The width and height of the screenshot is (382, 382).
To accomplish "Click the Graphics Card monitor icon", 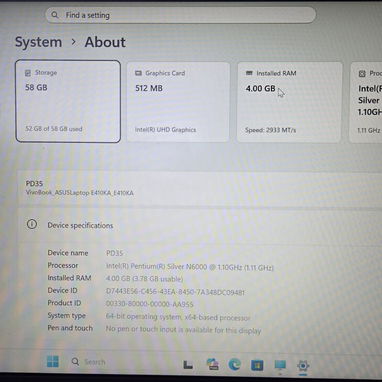I will pyautogui.click(x=138, y=73).
